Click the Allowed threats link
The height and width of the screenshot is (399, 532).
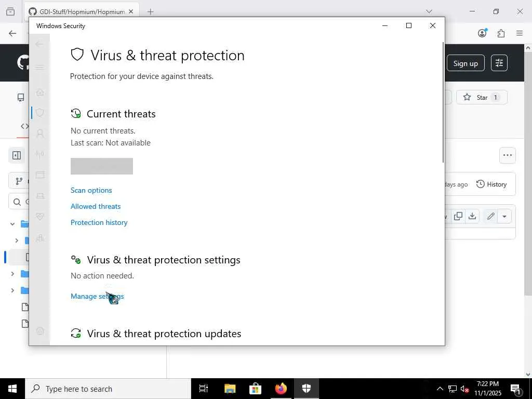point(96,206)
